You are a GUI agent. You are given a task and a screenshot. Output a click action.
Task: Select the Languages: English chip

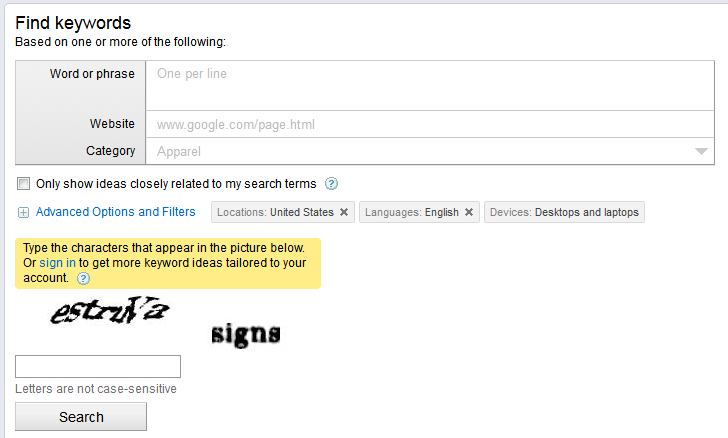click(411, 212)
